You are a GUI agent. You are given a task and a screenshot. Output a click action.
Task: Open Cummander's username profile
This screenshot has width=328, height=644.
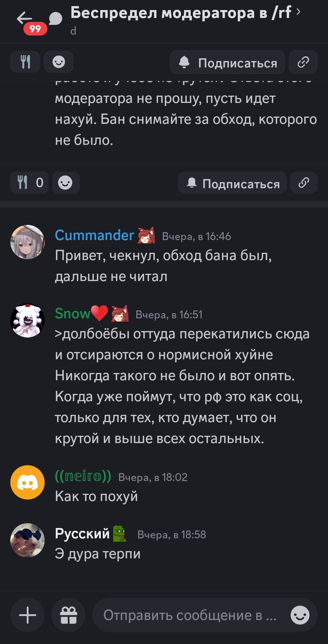(94, 235)
